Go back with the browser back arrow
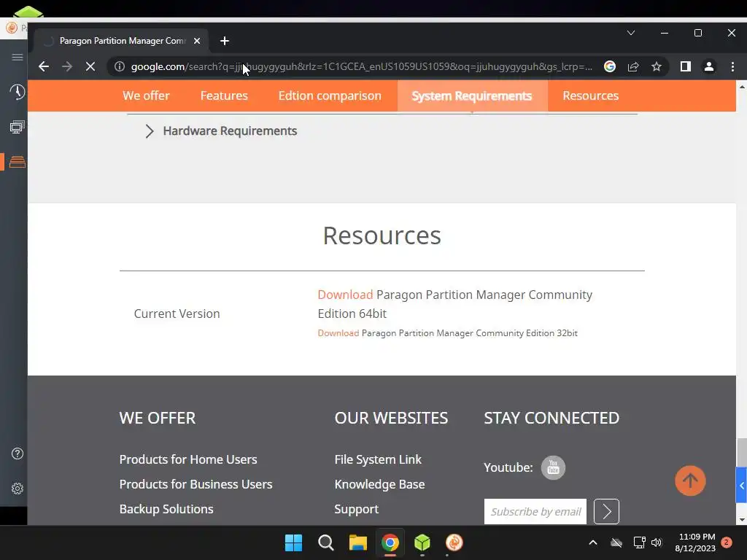The width and height of the screenshot is (747, 560). 44,66
